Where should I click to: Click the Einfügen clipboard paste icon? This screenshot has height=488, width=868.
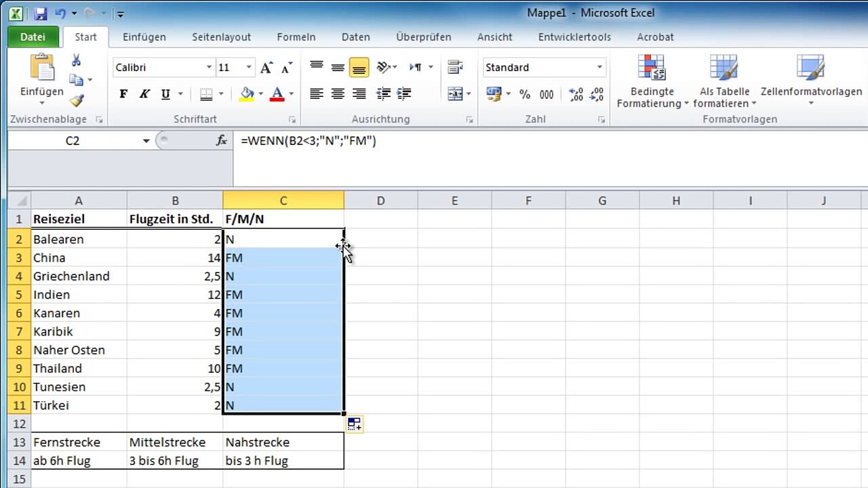[42, 68]
